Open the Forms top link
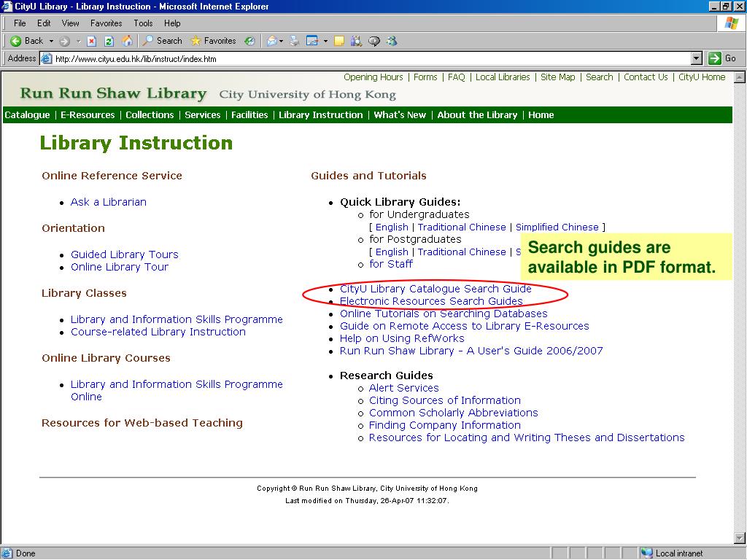The height and width of the screenshot is (560, 747). [x=425, y=77]
